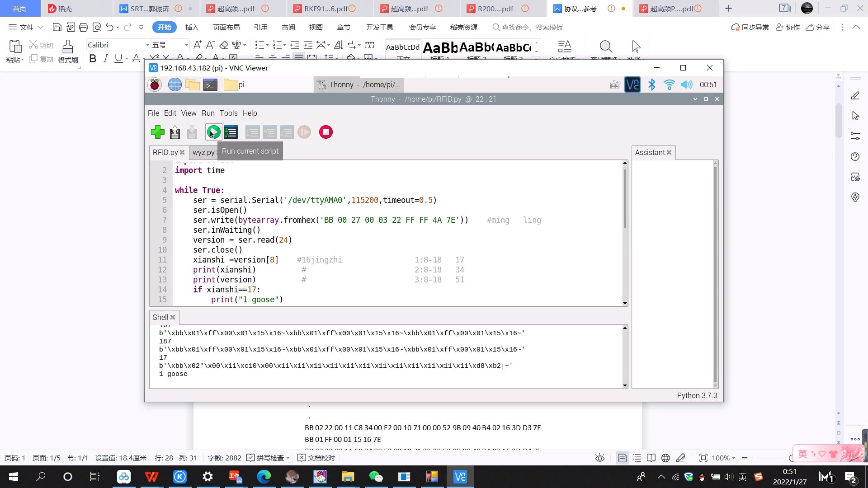Click the Assistant panel close button

pyautogui.click(x=669, y=152)
